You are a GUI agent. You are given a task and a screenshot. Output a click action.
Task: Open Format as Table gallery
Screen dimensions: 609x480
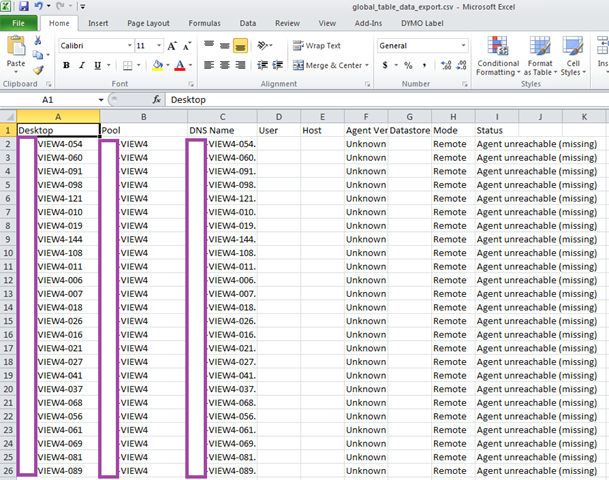[540, 56]
